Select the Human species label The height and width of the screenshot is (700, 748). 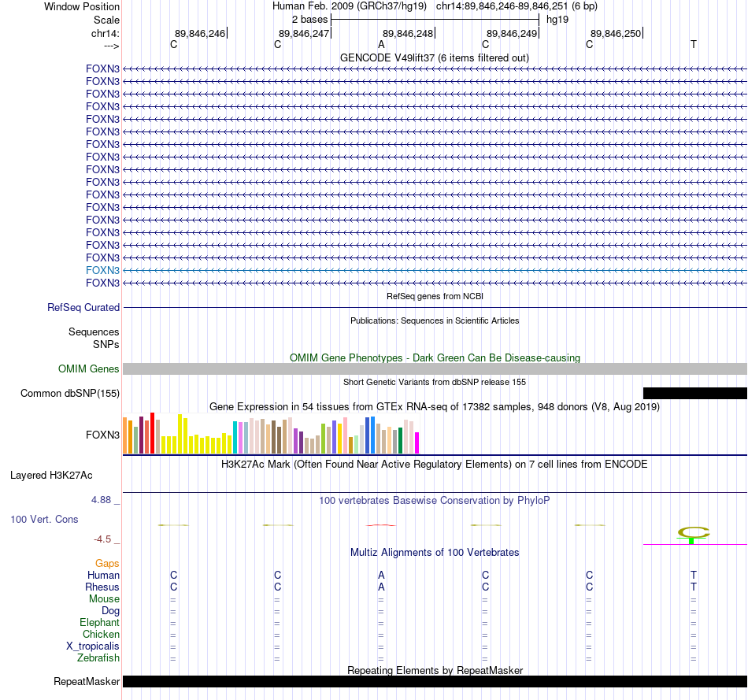click(x=103, y=576)
